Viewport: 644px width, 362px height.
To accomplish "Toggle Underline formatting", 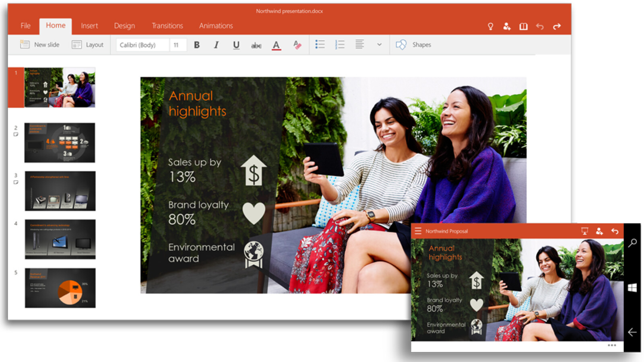I will pos(236,45).
